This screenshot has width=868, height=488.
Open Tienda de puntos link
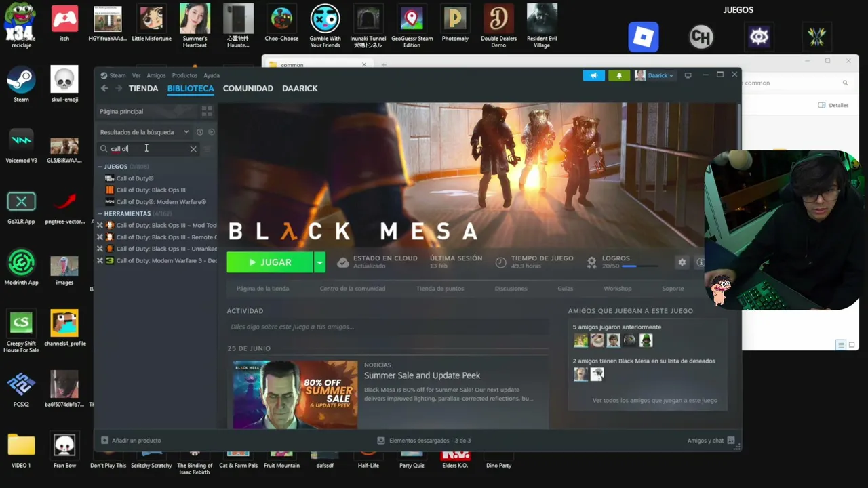[440, 289]
